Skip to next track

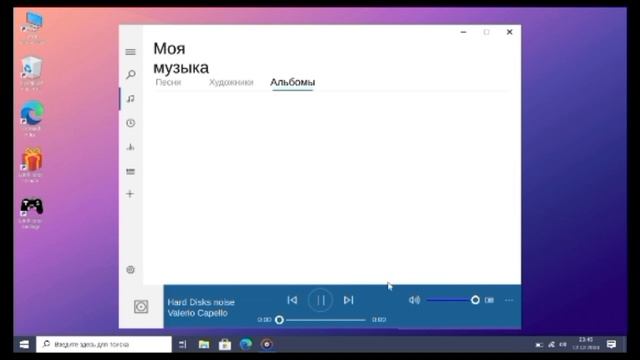coord(348,300)
